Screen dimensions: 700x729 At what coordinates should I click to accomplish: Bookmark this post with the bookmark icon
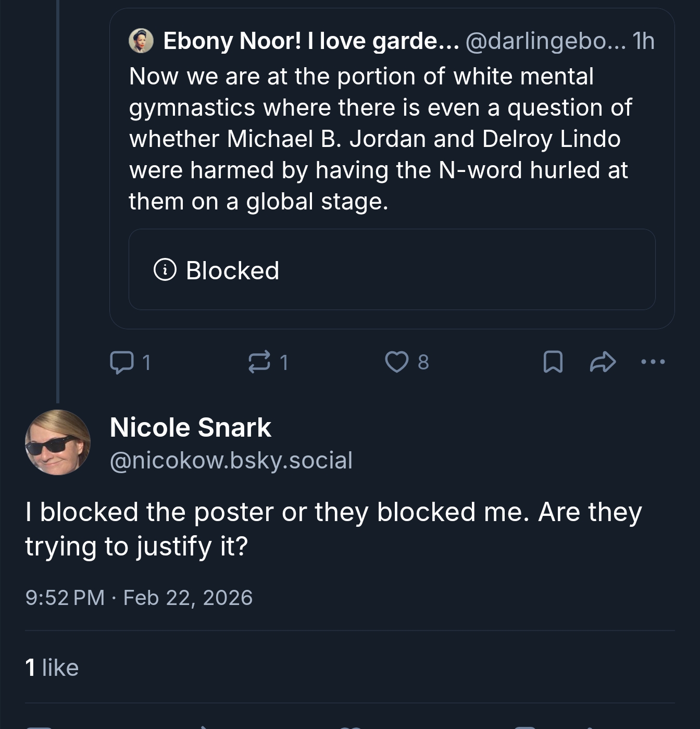(x=553, y=362)
